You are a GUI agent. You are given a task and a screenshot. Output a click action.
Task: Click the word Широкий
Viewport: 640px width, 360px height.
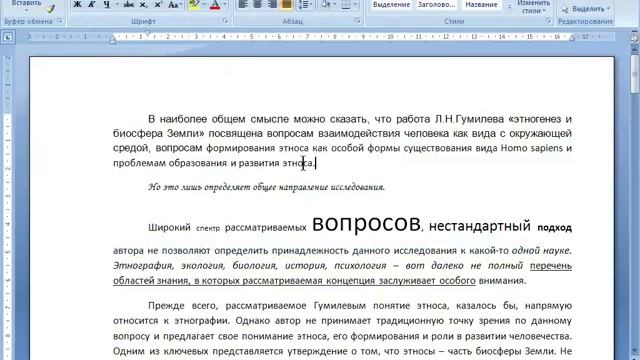point(169,227)
